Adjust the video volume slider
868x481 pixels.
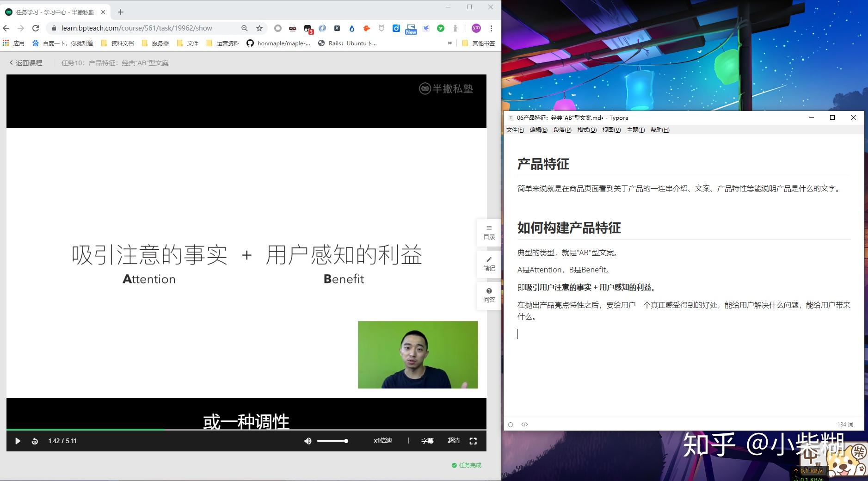coord(332,441)
